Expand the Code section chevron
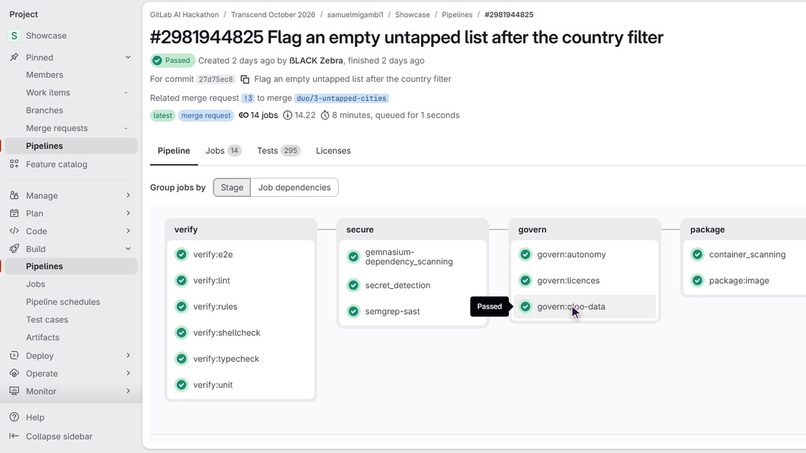The height and width of the screenshot is (453, 806). pyautogui.click(x=128, y=231)
